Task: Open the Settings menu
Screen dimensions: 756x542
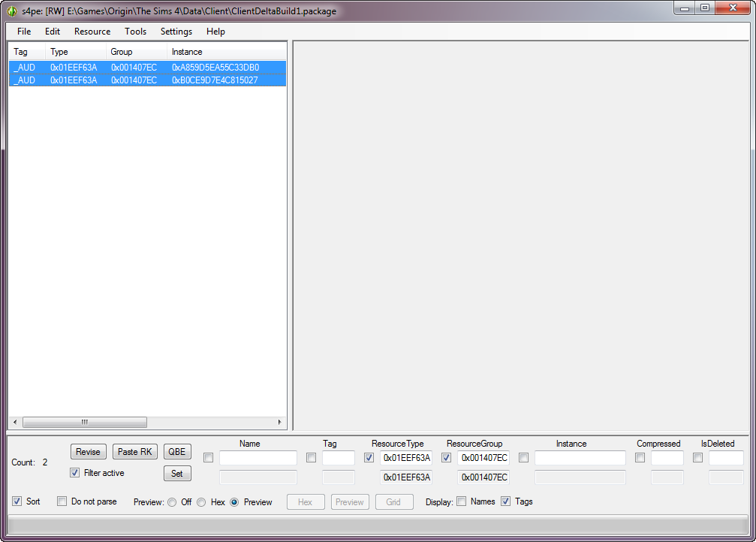Action: click(x=176, y=32)
